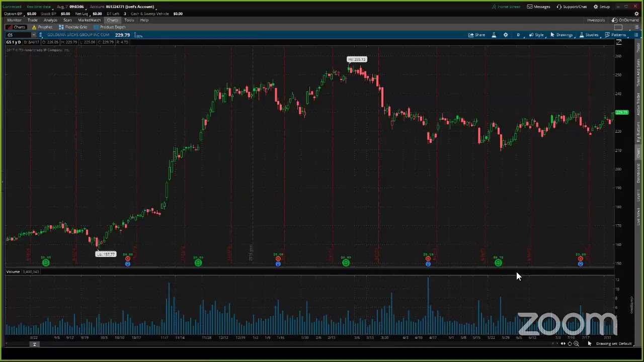Activate OnDemand mode

coord(625,20)
